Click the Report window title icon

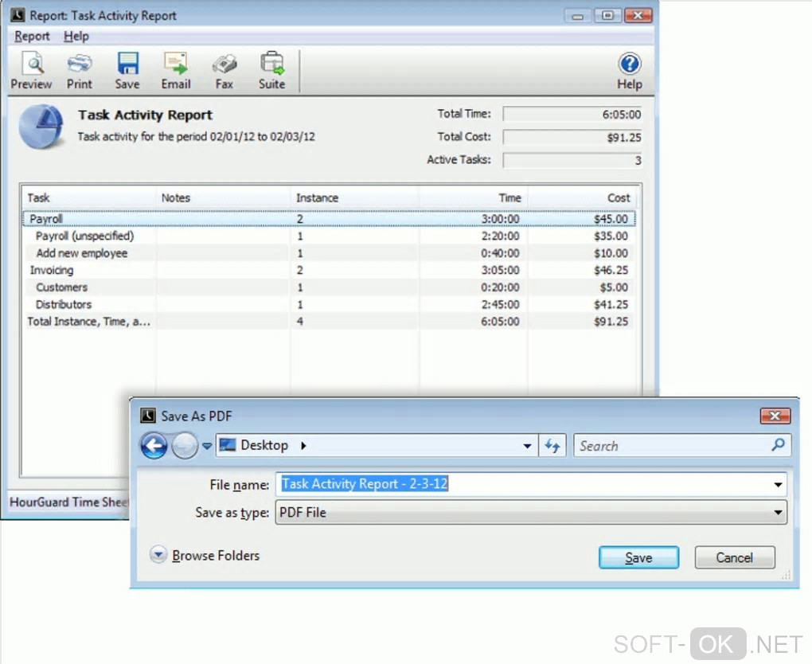tap(18, 15)
